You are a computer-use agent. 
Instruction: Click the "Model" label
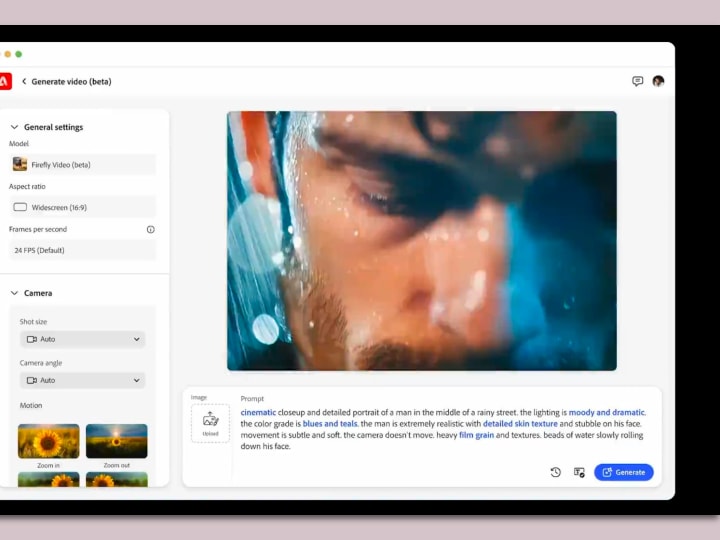click(x=19, y=144)
